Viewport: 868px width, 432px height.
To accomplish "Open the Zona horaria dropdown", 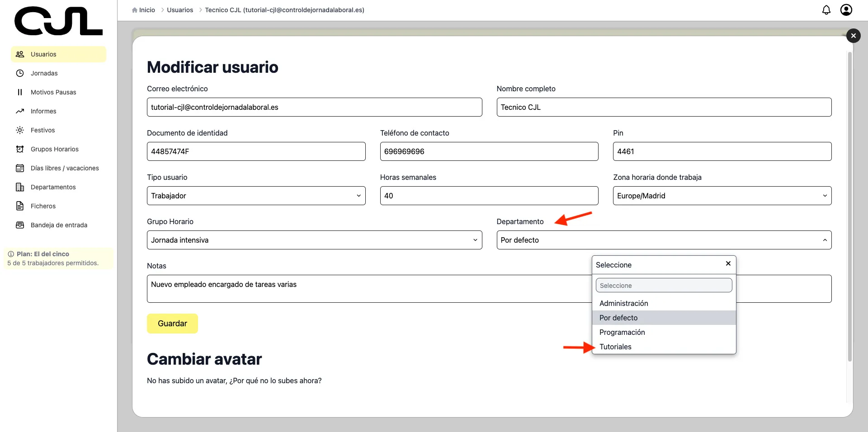I will click(x=722, y=196).
